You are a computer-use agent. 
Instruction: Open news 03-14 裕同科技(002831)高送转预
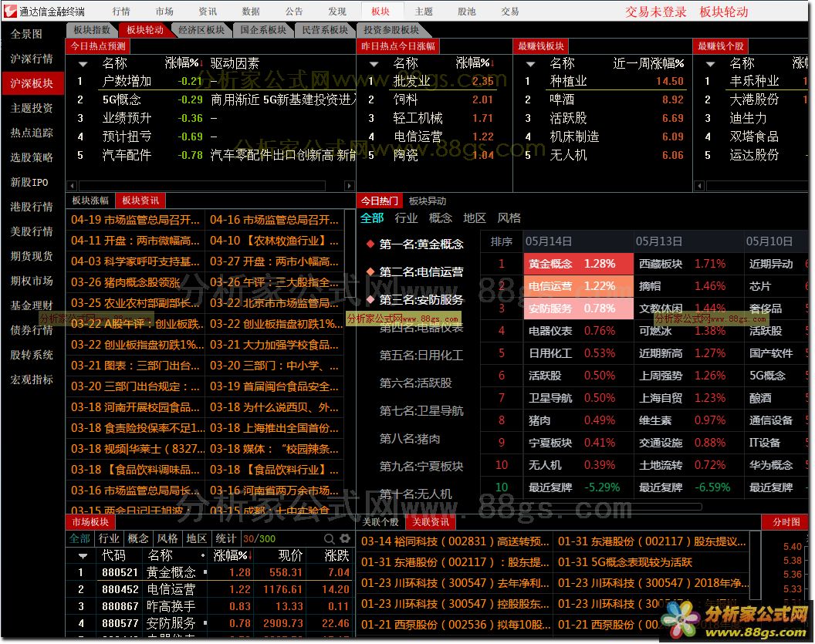tap(455, 541)
